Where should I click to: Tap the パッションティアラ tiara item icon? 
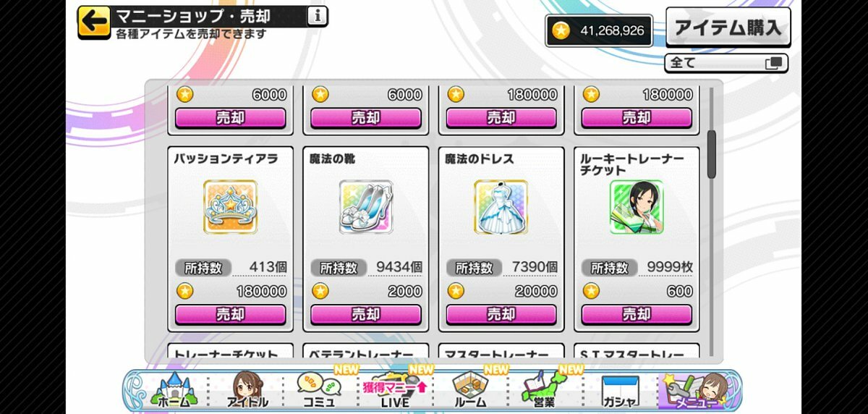[x=230, y=207]
